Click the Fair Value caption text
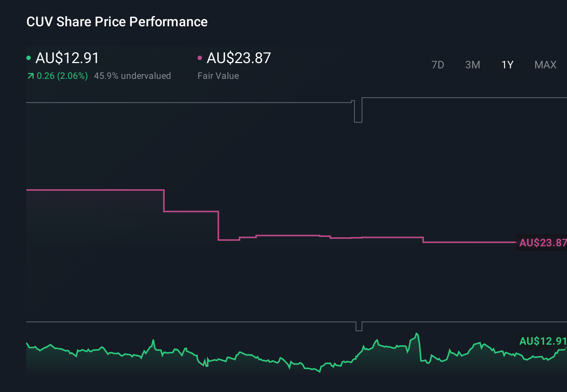The height and width of the screenshot is (392, 567). click(218, 75)
